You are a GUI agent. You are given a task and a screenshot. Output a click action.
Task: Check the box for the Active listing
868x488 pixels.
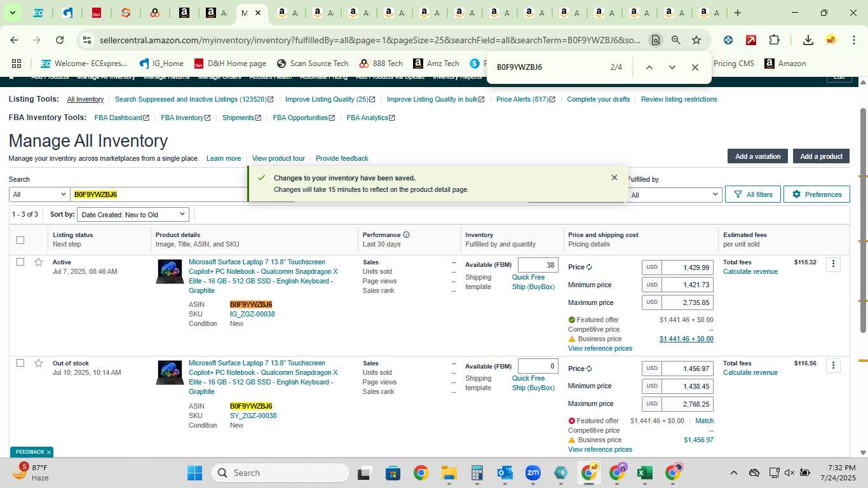click(20, 262)
